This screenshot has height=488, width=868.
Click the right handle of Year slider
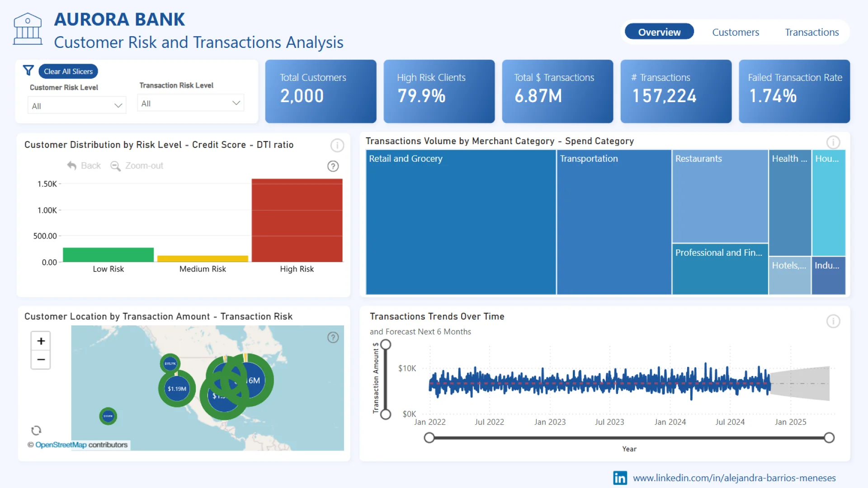point(829,437)
